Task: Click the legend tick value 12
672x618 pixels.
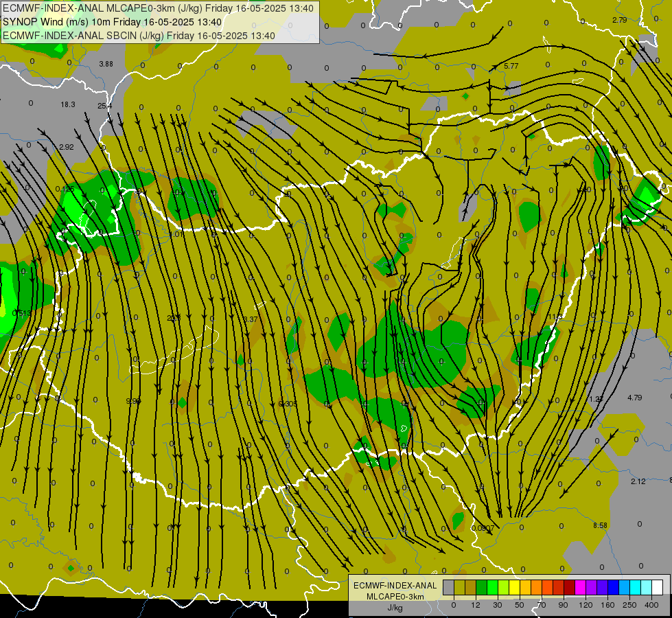Action: point(476,605)
